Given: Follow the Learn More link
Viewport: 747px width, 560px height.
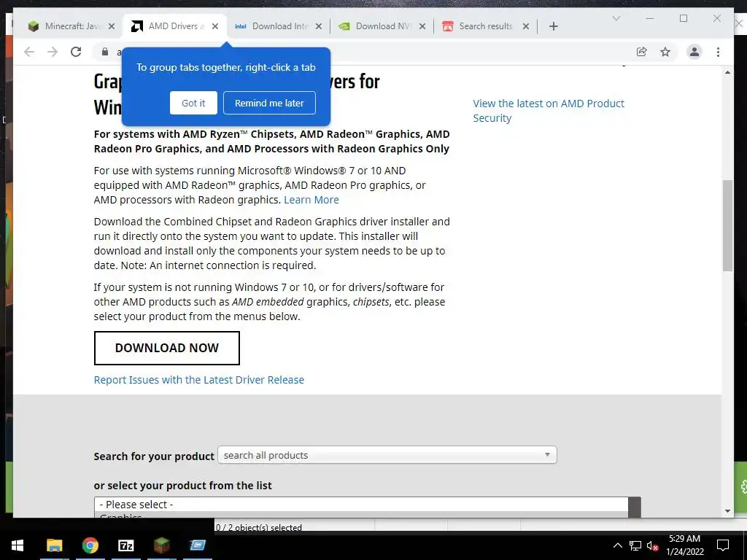Looking at the screenshot, I should (311, 200).
